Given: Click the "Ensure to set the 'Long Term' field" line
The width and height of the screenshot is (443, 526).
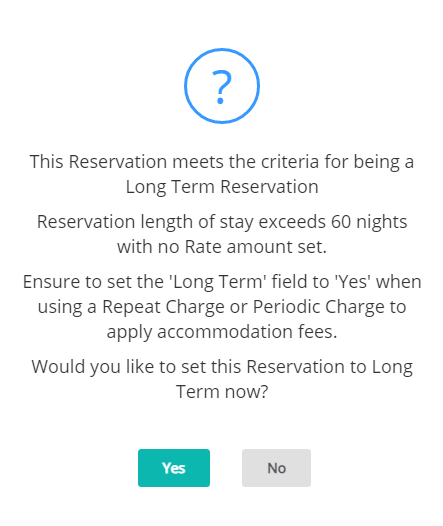Looking at the screenshot, I should pos(222,282).
